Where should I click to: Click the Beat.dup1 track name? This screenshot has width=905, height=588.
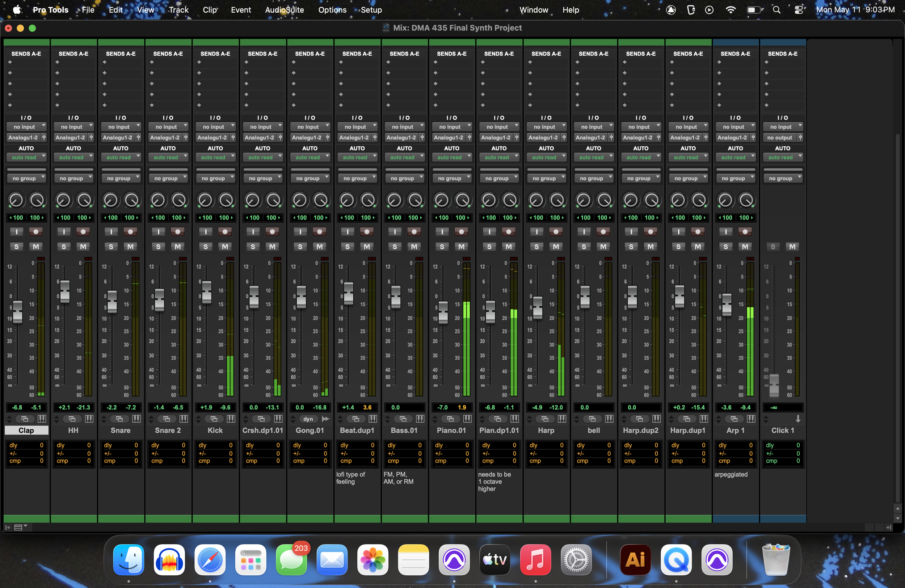tap(357, 430)
